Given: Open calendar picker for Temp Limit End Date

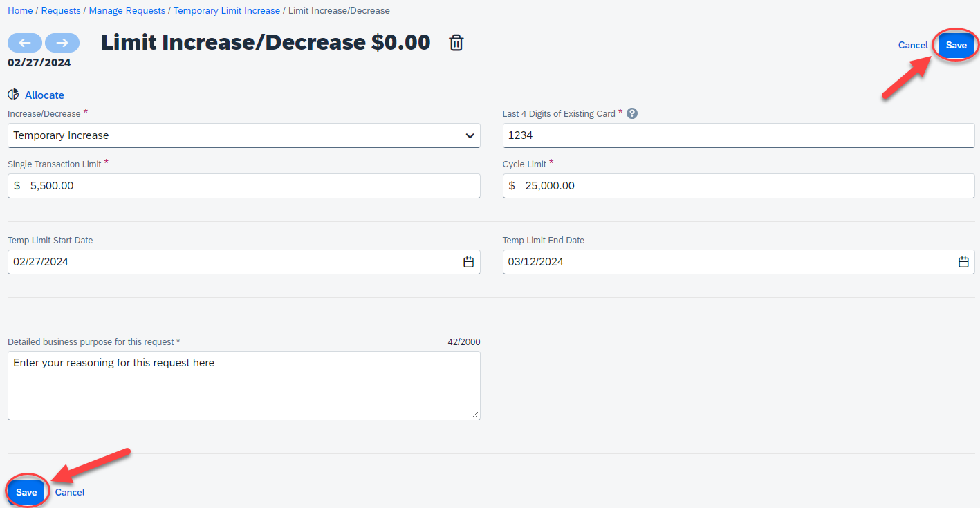Looking at the screenshot, I should tap(963, 262).
